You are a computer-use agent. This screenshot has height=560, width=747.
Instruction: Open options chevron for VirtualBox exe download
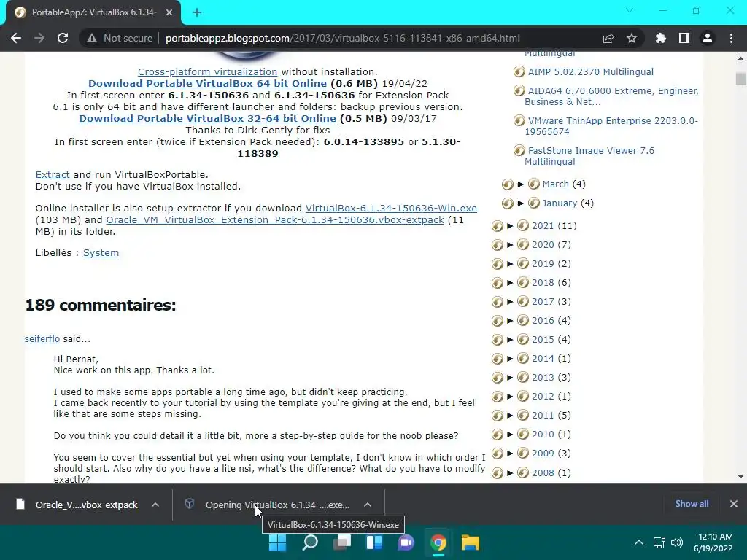click(368, 505)
